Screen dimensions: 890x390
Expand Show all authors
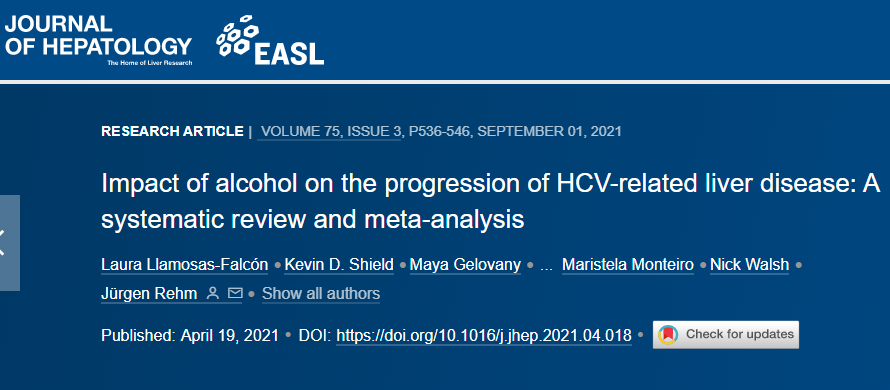pyautogui.click(x=321, y=293)
